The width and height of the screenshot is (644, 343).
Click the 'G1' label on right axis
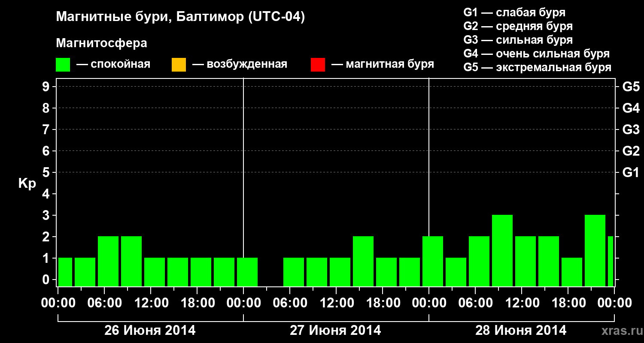click(x=631, y=172)
